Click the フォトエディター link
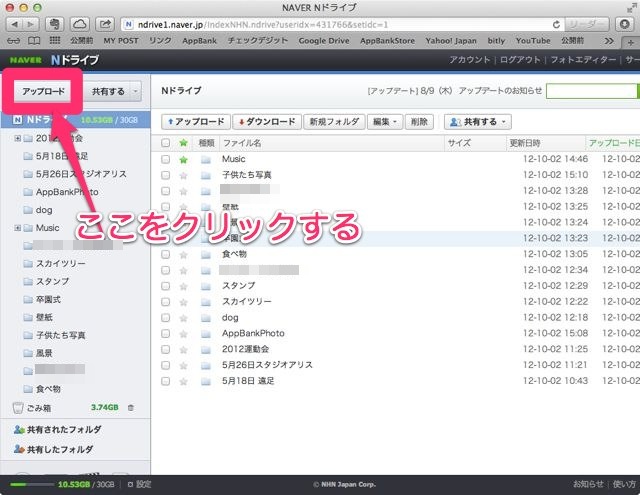Image resolution: width=640 pixels, height=495 pixels. [583, 60]
